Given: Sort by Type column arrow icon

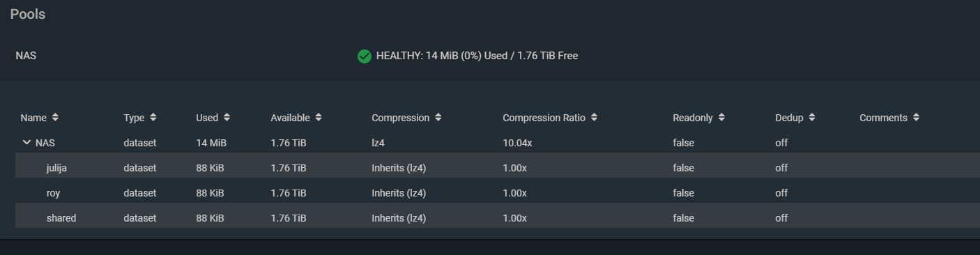Looking at the screenshot, I should 153,118.
